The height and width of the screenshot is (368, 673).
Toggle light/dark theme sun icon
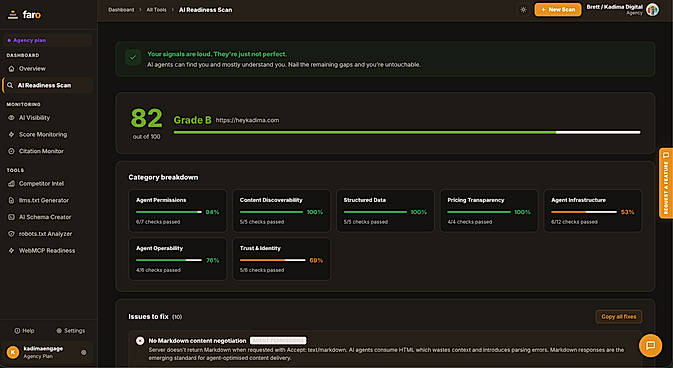(x=523, y=10)
